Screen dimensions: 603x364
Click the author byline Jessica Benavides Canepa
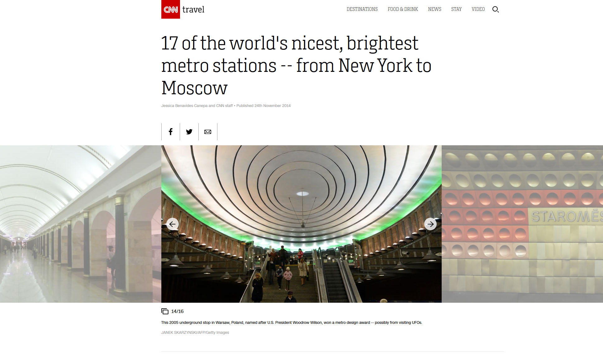[184, 106]
